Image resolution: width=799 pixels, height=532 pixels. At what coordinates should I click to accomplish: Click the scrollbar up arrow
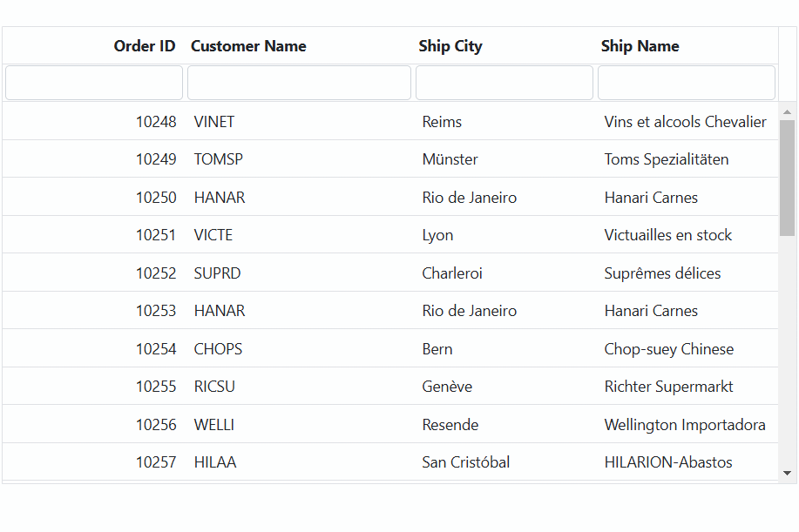787,111
